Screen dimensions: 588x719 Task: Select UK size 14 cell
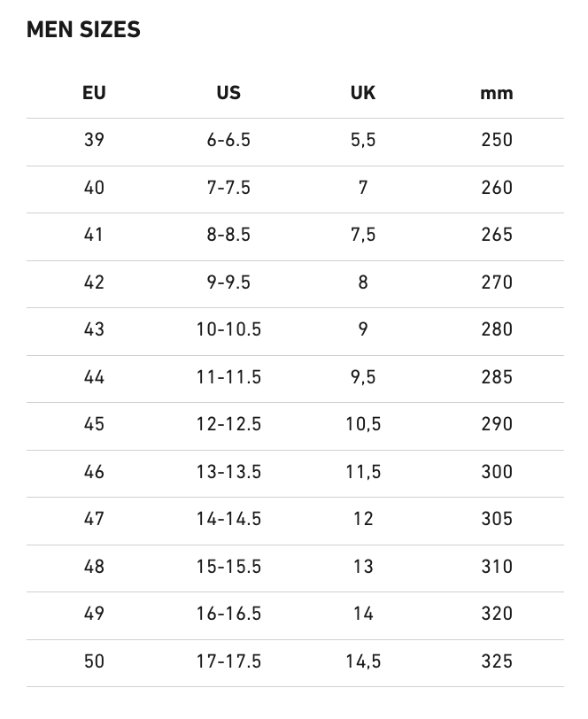[363, 614]
